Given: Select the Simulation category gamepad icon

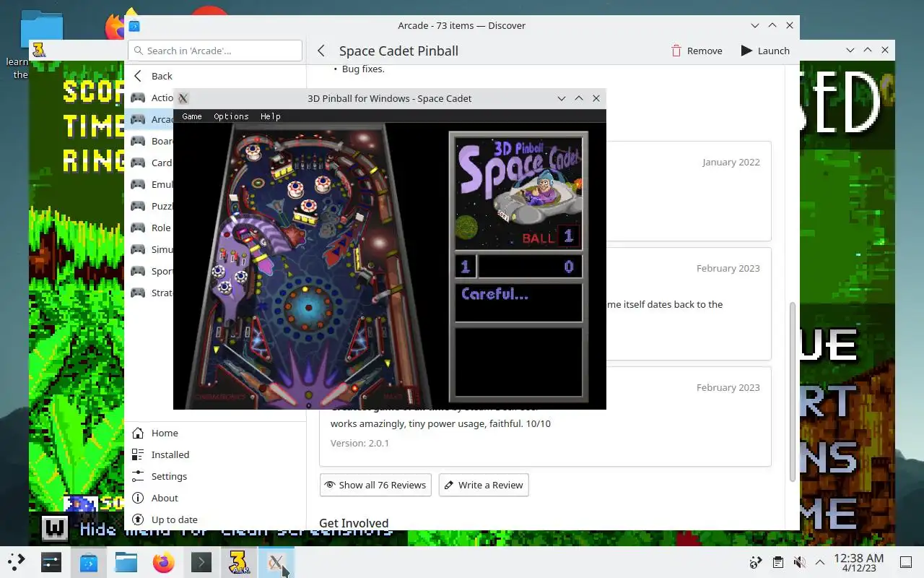Looking at the screenshot, I should [138, 249].
